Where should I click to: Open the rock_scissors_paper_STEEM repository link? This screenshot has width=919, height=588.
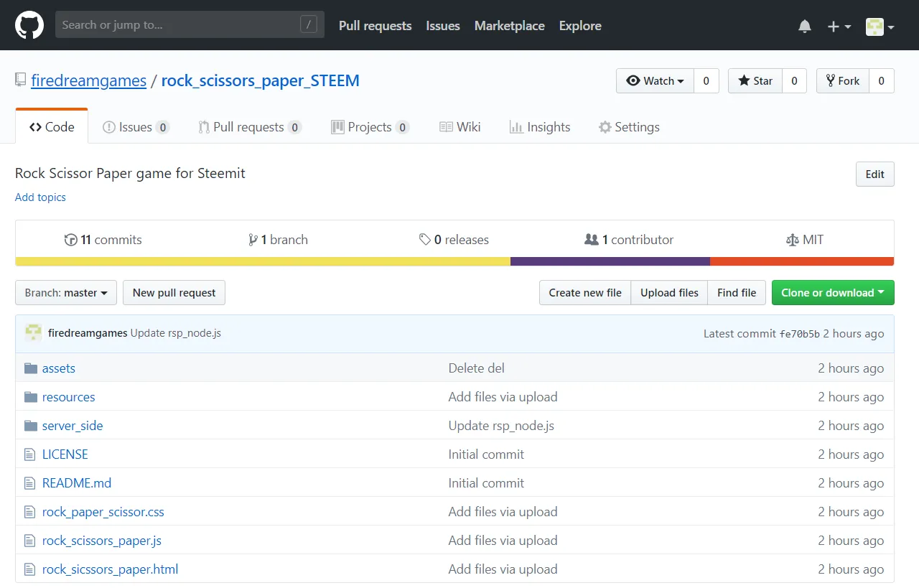[x=260, y=80]
